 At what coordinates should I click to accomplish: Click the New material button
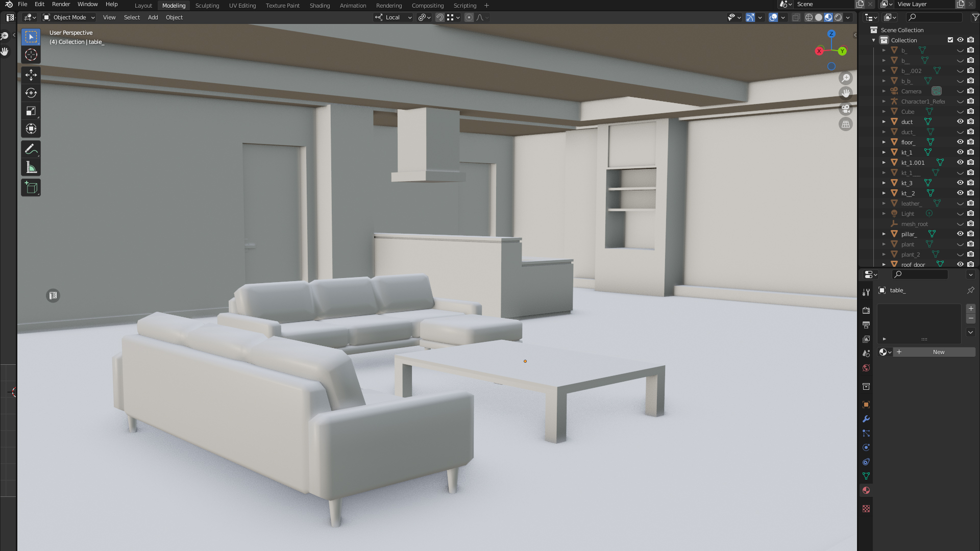click(x=938, y=352)
